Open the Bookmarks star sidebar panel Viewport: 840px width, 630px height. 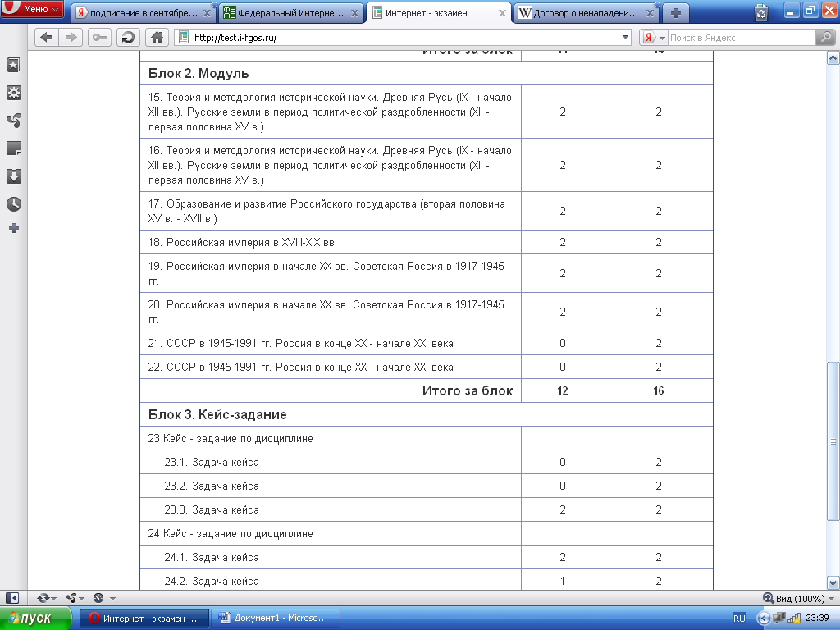click(x=13, y=65)
